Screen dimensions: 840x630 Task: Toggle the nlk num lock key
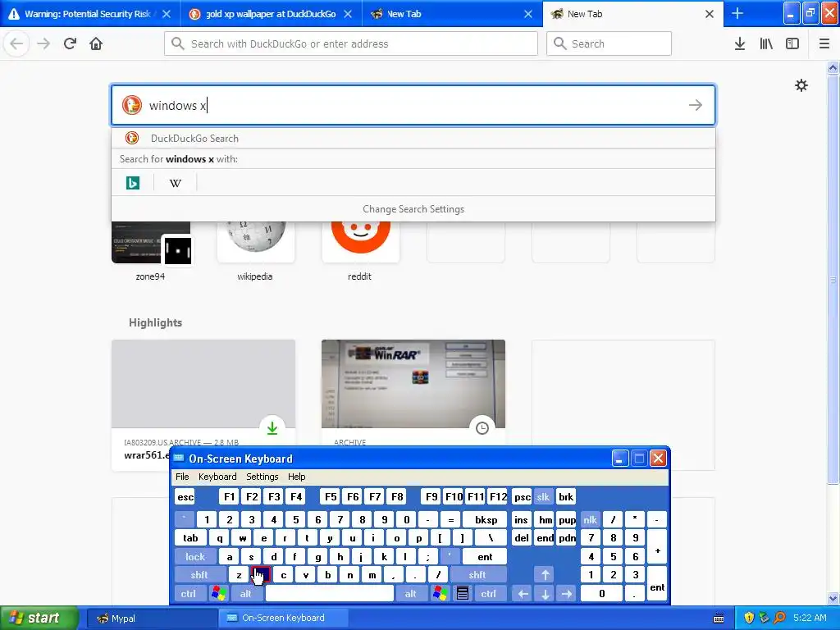click(x=591, y=519)
